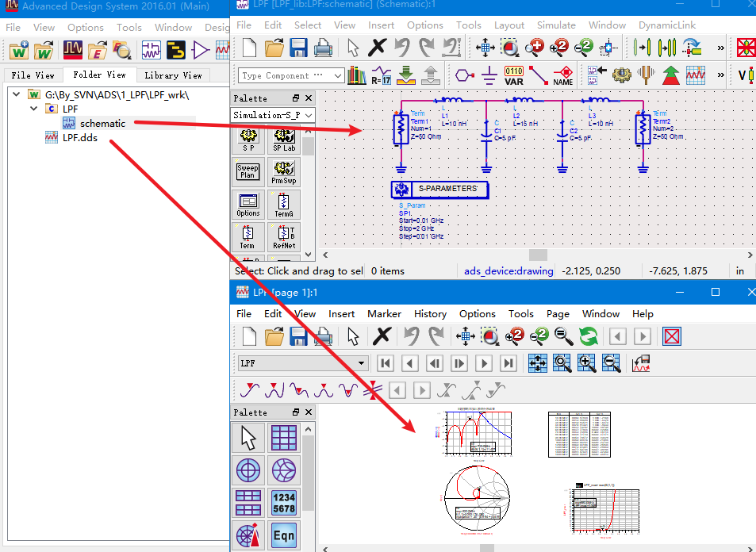Switch to the Library View tab
The height and width of the screenshot is (552, 756).
point(173,75)
